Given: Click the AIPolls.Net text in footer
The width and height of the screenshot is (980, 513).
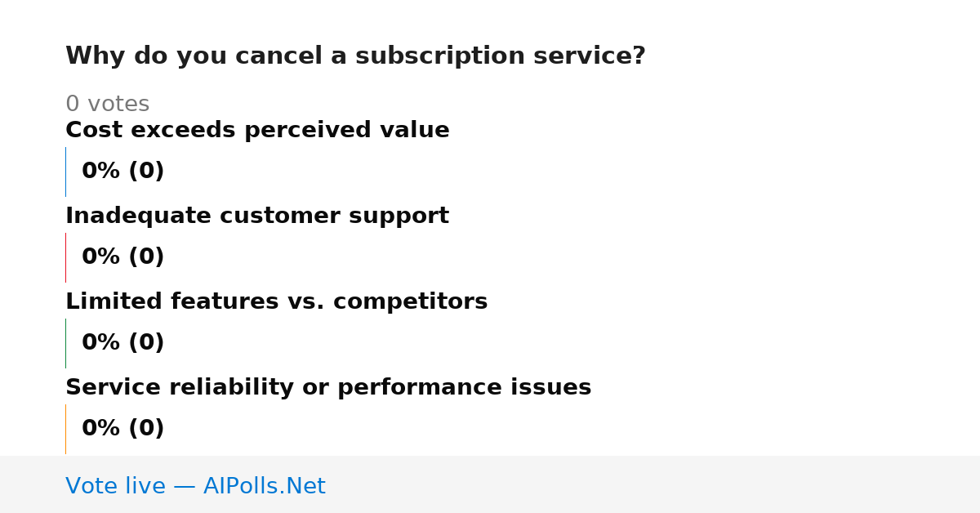Looking at the screenshot, I should (264, 486).
